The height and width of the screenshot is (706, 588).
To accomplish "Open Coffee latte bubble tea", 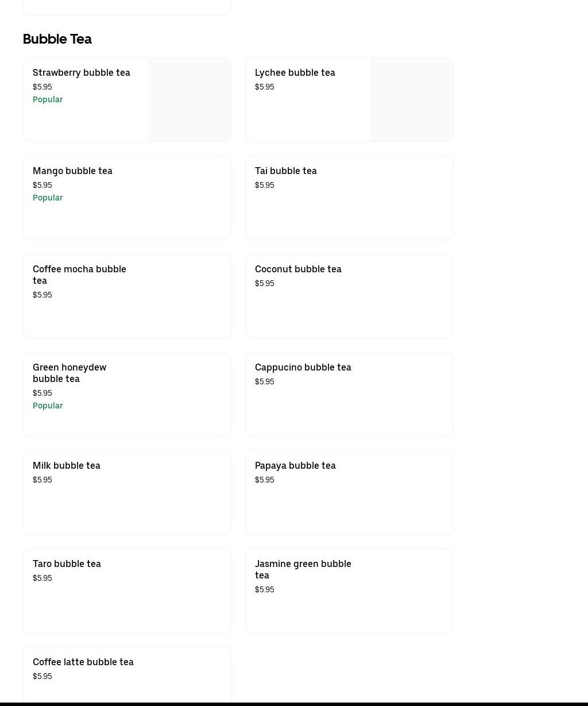I will tap(83, 662).
